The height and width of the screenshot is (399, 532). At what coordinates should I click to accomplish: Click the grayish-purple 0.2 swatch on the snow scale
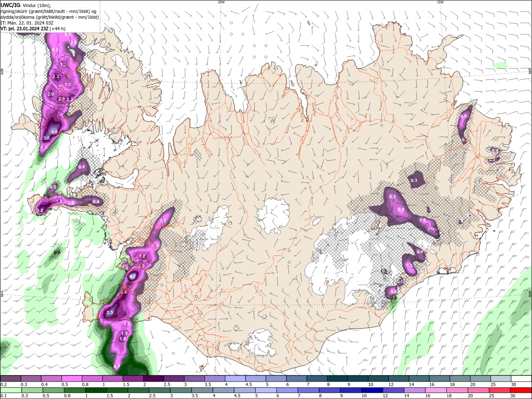(10, 379)
